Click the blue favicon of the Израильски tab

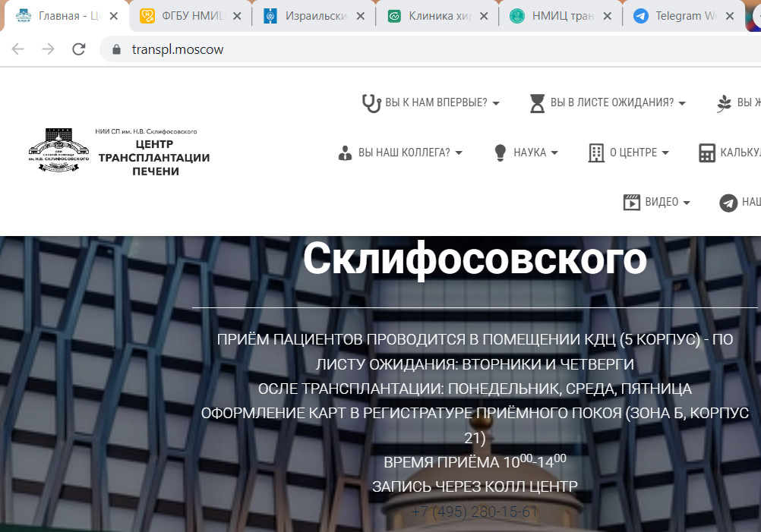click(x=270, y=16)
